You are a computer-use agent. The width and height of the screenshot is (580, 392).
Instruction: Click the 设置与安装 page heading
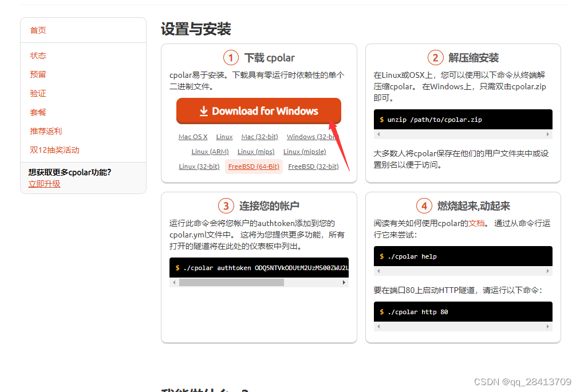(x=196, y=29)
